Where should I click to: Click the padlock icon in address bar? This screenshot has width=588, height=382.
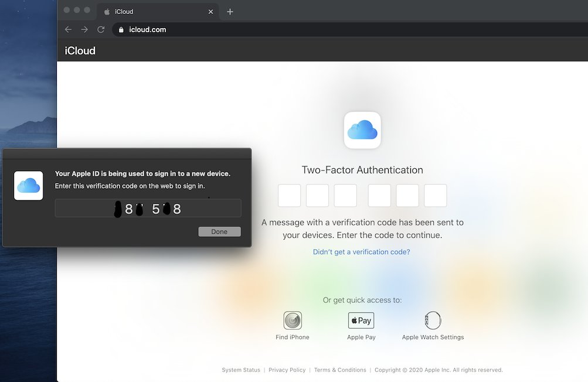tap(121, 30)
